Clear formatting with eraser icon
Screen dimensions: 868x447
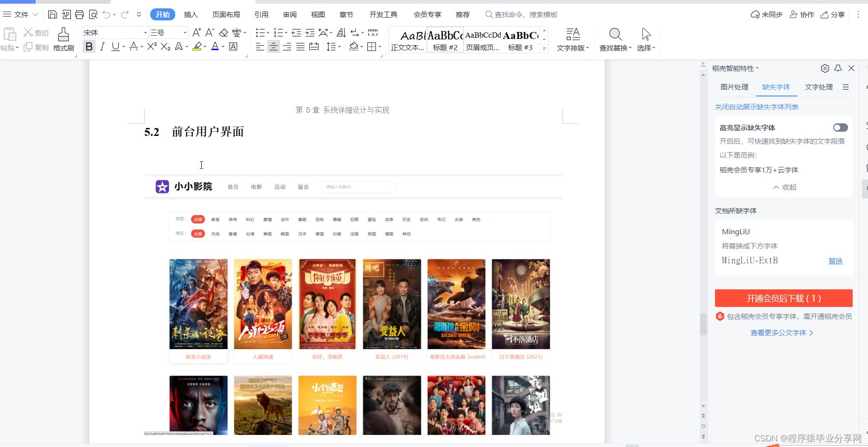tap(223, 32)
